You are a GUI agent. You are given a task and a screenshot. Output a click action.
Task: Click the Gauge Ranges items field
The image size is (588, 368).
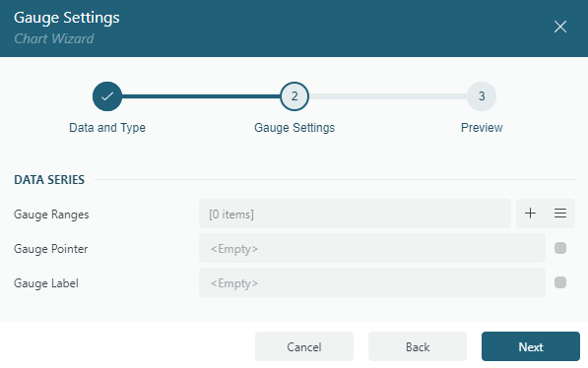[x=355, y=214]
